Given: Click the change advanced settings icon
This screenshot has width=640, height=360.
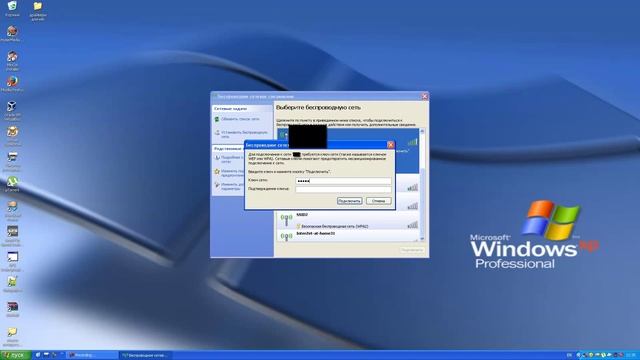Looking at the screenshot, I should point(217,185).
